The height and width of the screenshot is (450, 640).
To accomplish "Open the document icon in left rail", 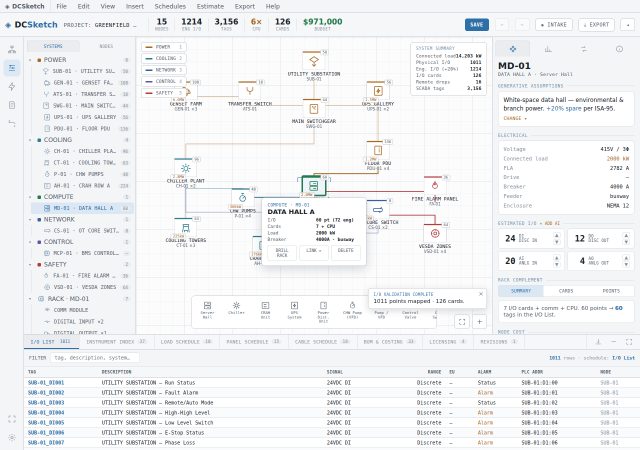I will tap(12, 105).
